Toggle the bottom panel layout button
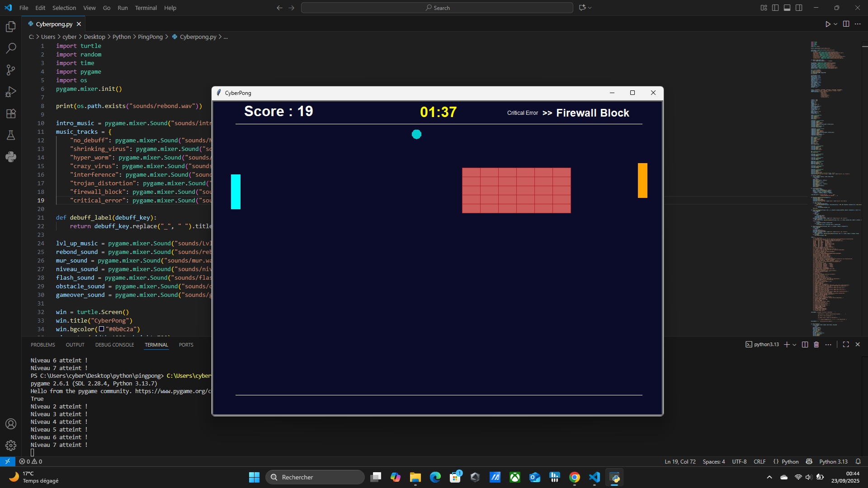The width and height of the screenshot is (868, 488). coord(787,8)
